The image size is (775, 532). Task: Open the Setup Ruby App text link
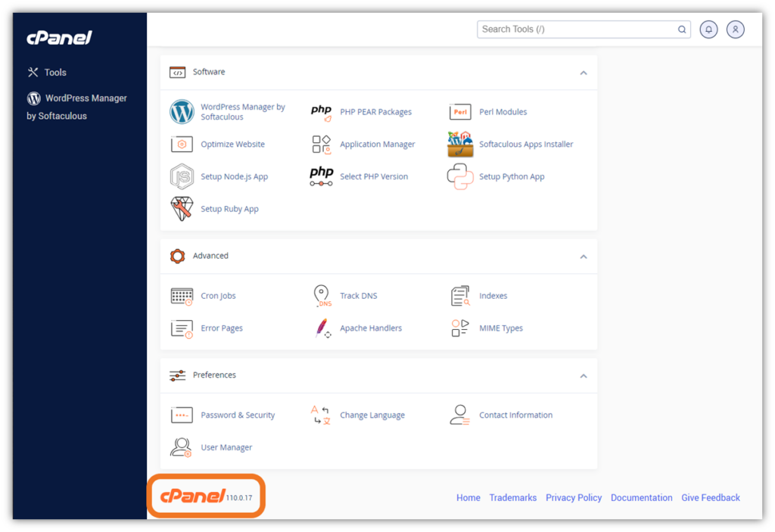click(229, 209)
